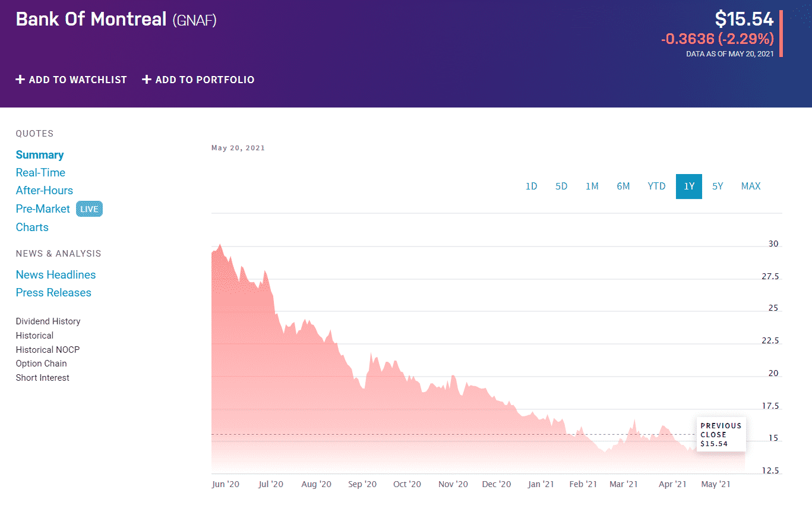This screenshot has height=515, width=812.
Task: Switch chart to 6M range
Action: pos(623,187)
